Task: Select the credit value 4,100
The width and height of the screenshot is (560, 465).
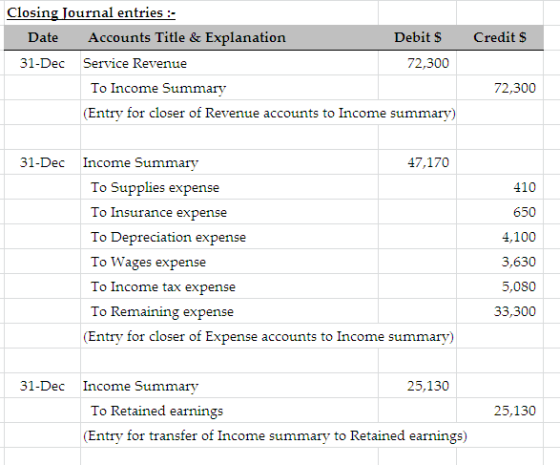Action: pyautogui.click(x=519, y=237)
